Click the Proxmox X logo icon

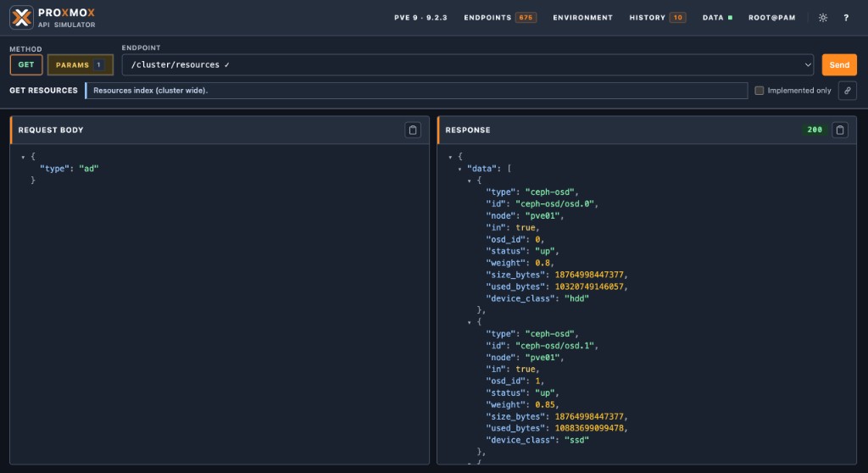(x=21, y=17)
